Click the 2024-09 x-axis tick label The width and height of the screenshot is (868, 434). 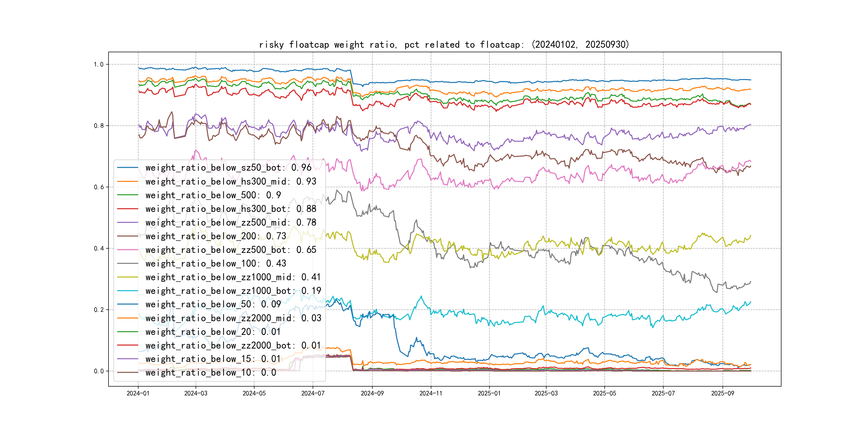pos(372,393)
